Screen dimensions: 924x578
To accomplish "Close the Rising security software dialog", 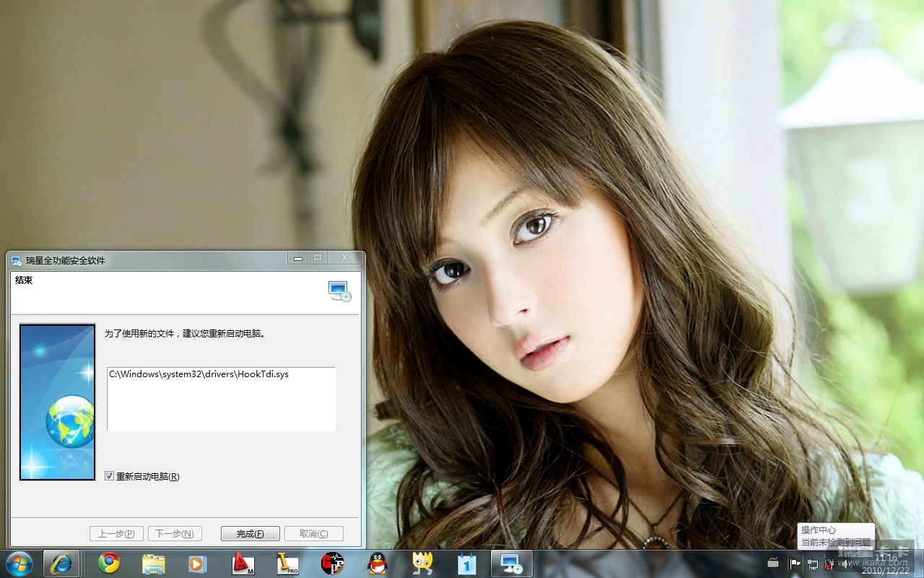I will (344, 258).
